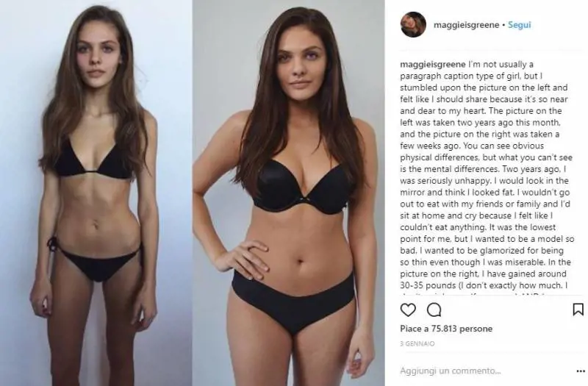Like the post with the heart icon
Screen dimensions: 588x386
(x=408, y=310)
